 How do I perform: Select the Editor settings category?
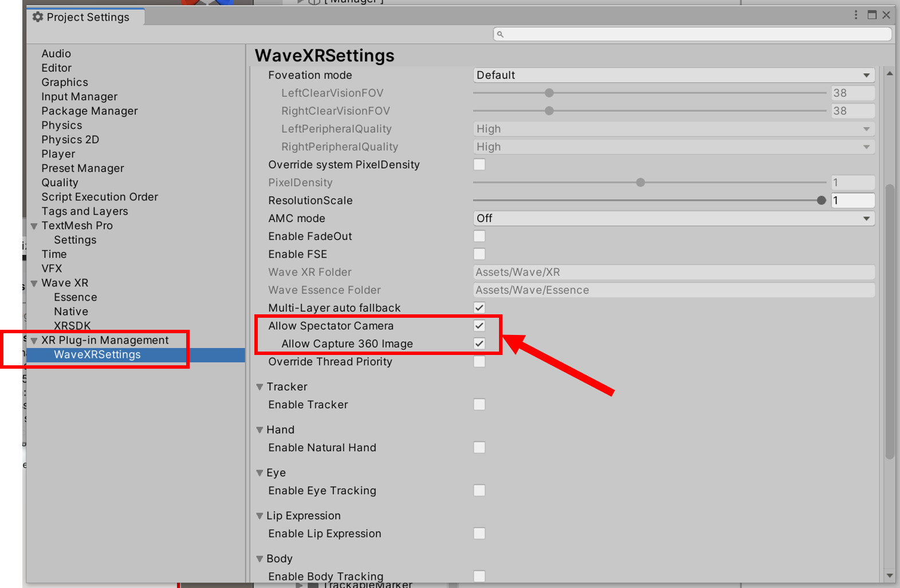[x=56, y=68]
